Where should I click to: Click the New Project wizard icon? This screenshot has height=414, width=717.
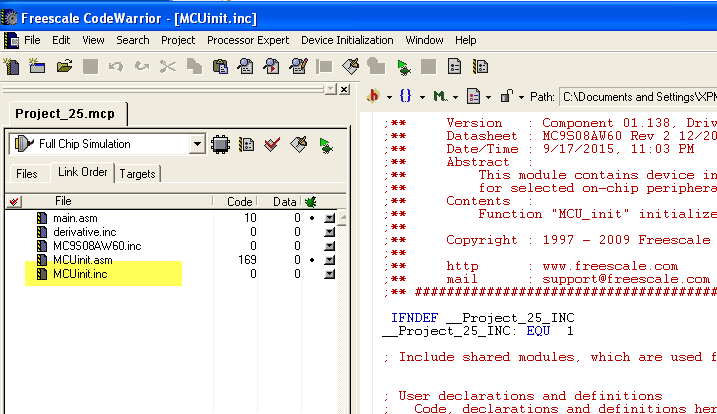pos(37,67)
